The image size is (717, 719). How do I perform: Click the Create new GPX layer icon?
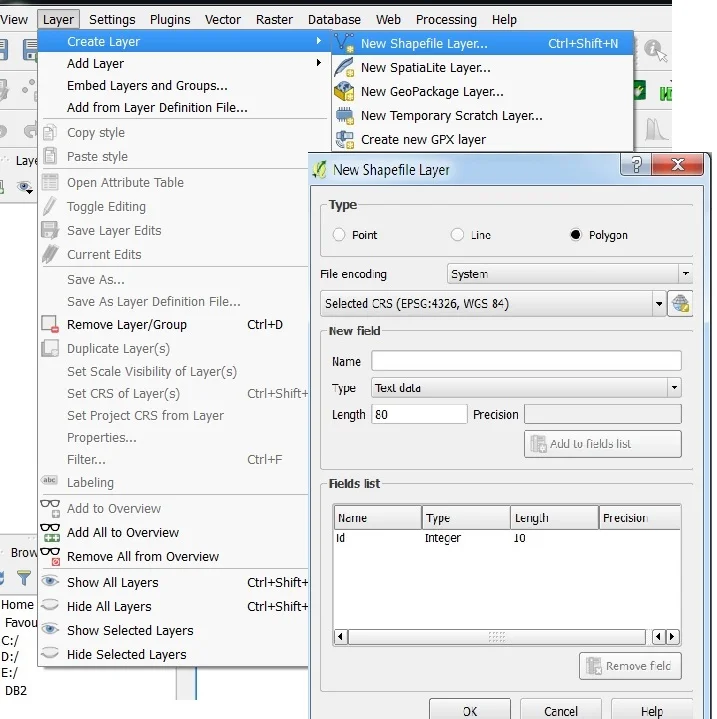click(345, 139)
